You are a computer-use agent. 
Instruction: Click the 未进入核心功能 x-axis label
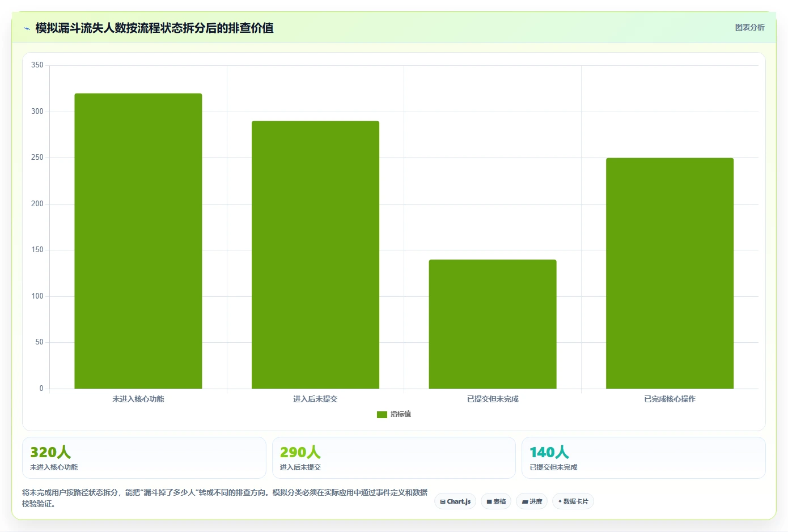[138, 399]
